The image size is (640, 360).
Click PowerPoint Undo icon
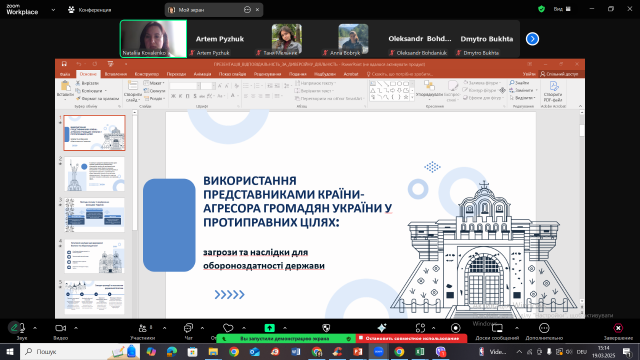pos(79,64)
